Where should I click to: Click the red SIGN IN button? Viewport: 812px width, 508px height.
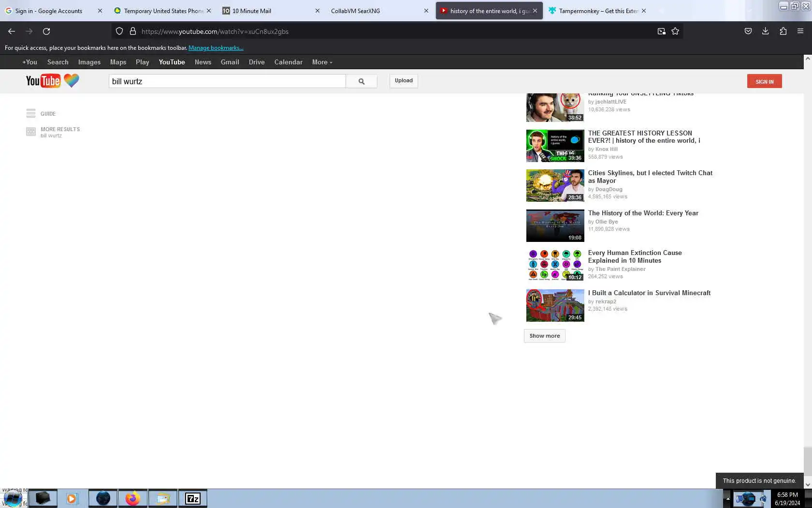(764, 81)
